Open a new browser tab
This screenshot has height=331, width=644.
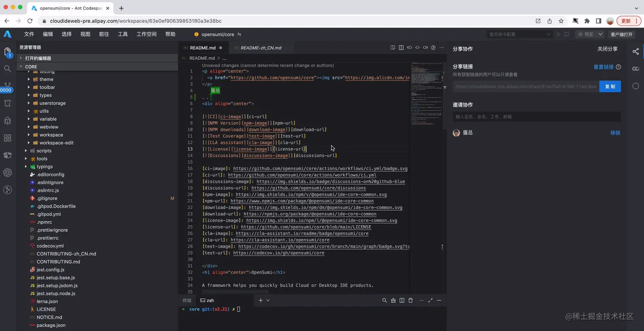pyautogui.click(x=121, y=8)
